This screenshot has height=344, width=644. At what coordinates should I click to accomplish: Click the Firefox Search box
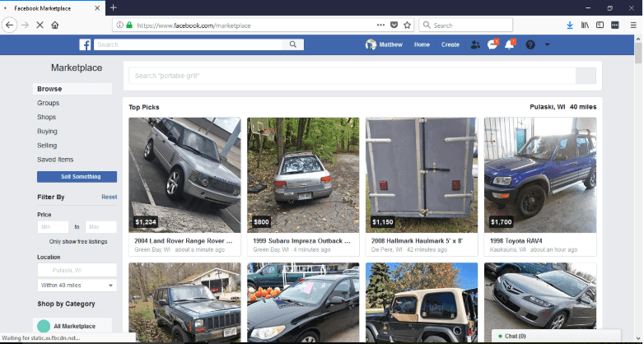point(466,25)
